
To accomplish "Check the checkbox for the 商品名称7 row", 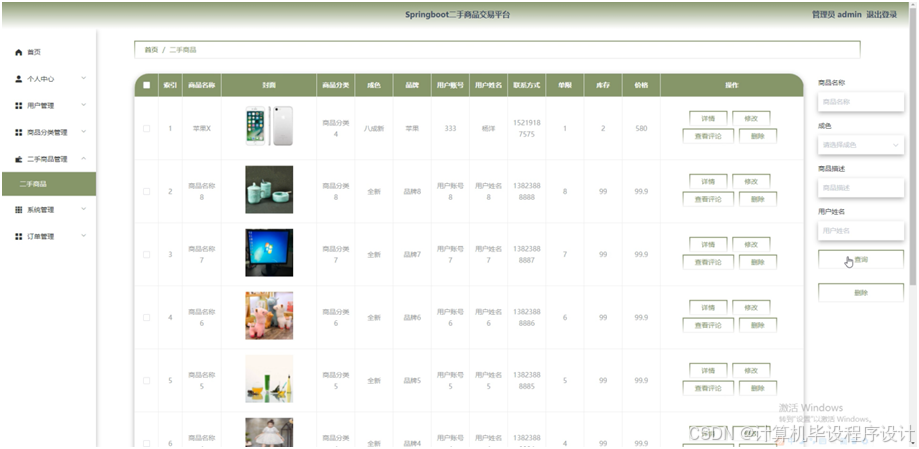I will 147,254.
